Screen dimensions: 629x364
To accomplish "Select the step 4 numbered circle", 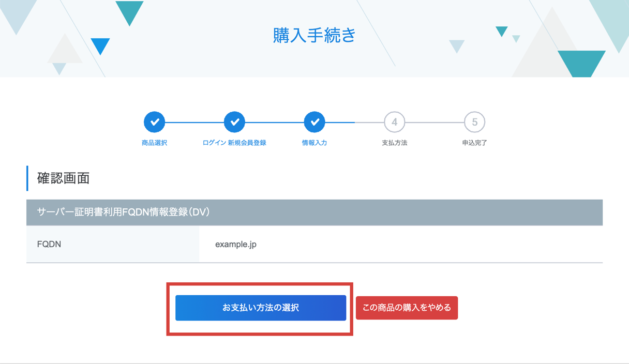I will (x=395, y=123).
